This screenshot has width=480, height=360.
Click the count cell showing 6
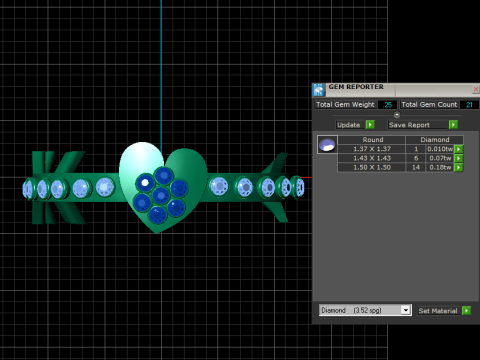[416, 158]
